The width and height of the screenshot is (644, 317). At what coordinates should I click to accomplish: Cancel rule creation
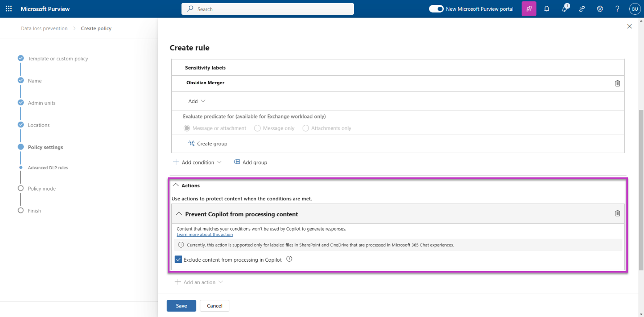coord(215,306)
